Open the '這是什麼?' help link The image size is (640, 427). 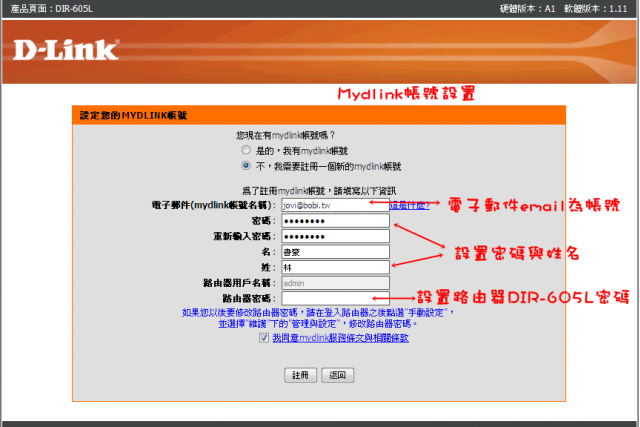point(409,205)
